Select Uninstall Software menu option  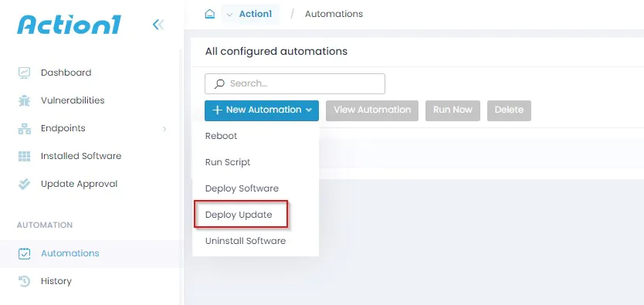coord(246,241)
